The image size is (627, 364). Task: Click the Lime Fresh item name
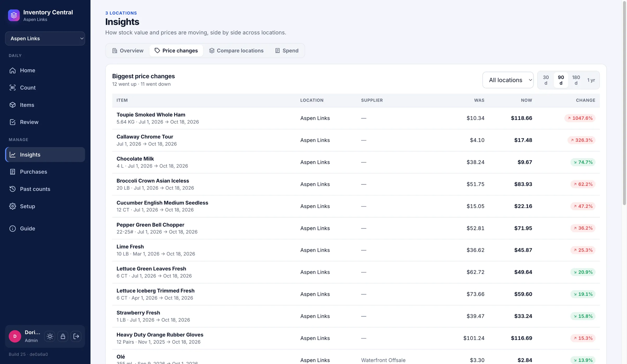click(x=130, y=247)
